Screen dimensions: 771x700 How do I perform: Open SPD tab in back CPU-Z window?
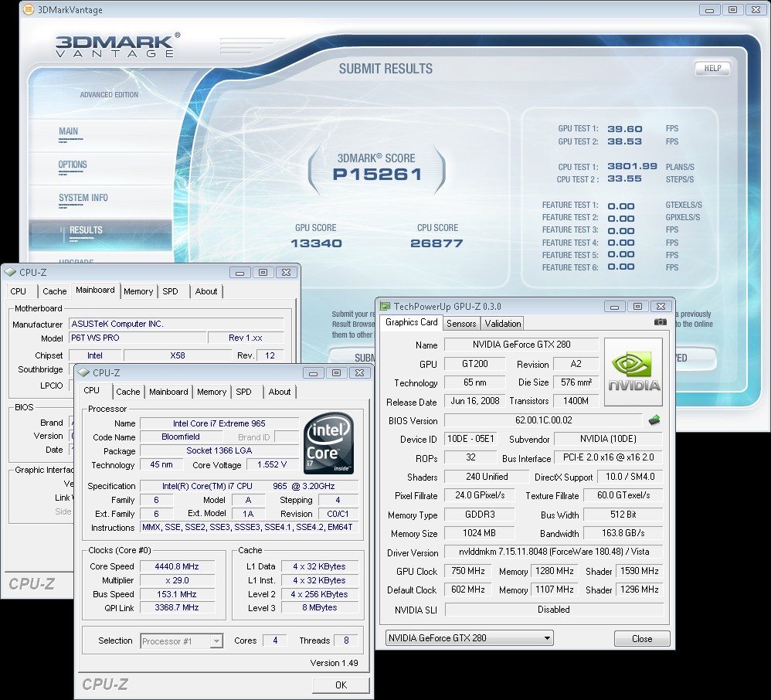tap(170, 291)
